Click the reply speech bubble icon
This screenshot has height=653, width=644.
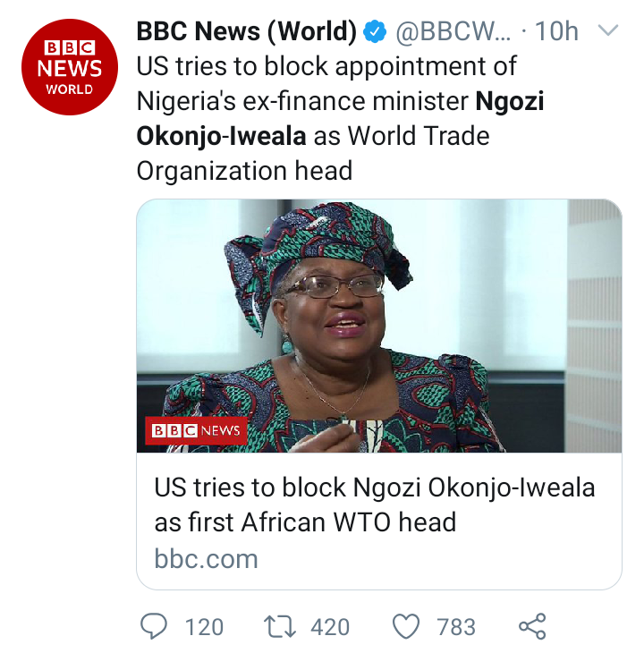coord(154,626)
